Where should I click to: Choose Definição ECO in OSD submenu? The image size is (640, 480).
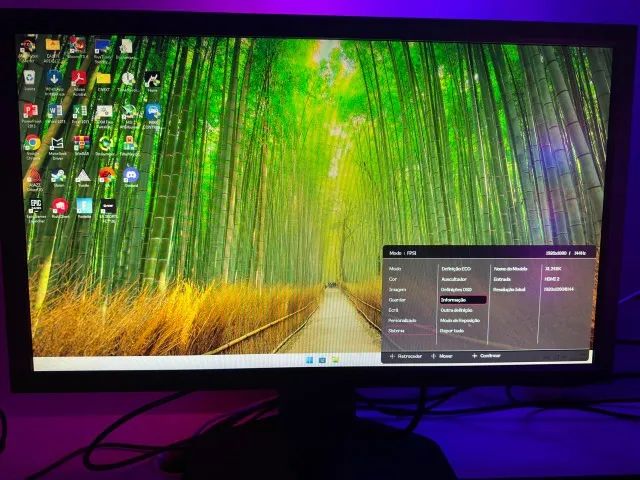point(456,269)
